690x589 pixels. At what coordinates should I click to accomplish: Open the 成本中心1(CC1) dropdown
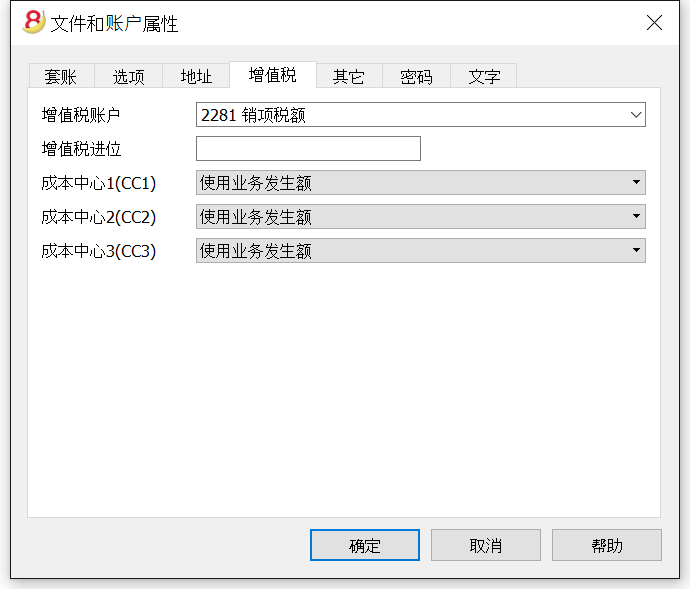[x=421, y=182]
